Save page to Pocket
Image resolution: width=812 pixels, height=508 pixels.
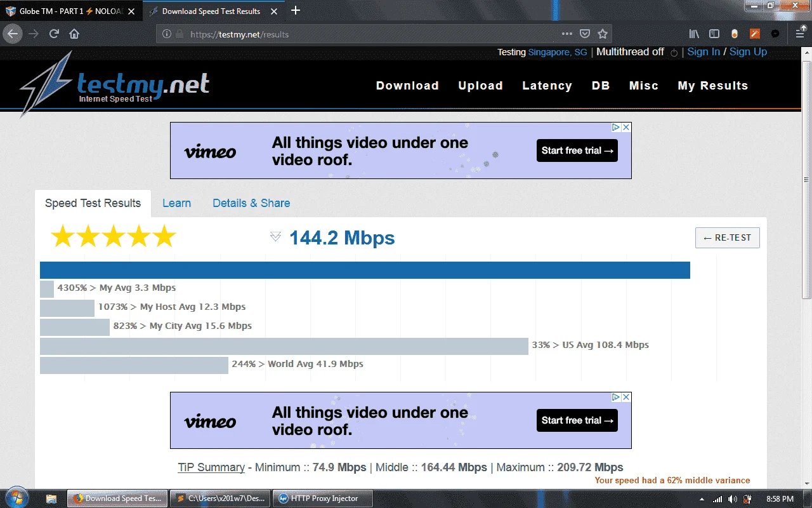585,34
